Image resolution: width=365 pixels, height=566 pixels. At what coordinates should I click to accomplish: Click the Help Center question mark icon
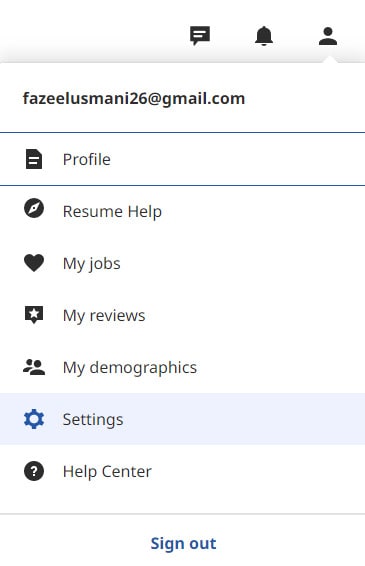click(34, 471)
